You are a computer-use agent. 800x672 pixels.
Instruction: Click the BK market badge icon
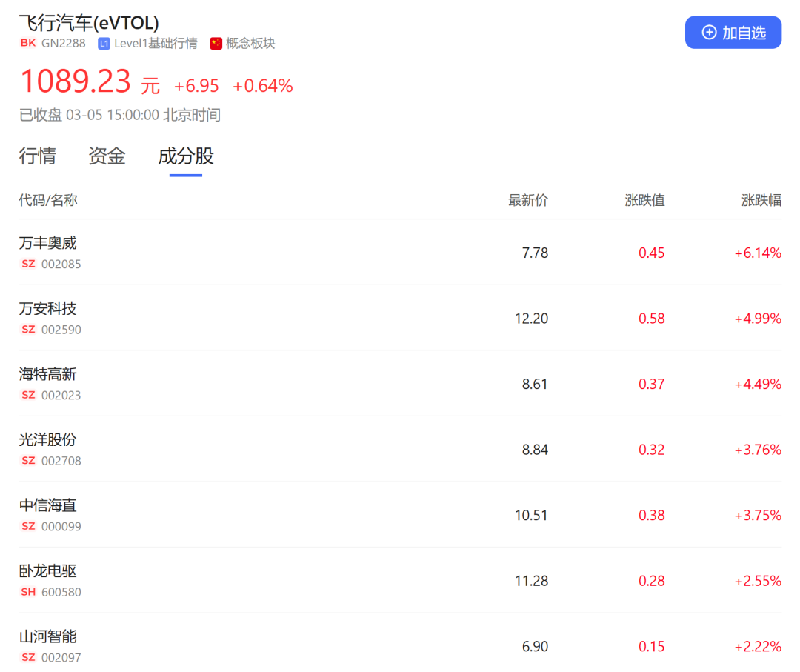coord(28,44)
